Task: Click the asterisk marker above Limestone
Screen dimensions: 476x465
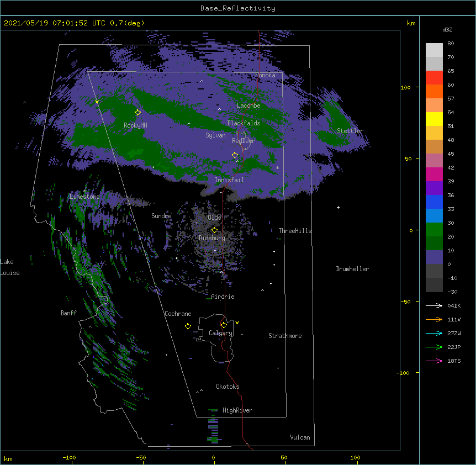Action: [x=84, y=191]
